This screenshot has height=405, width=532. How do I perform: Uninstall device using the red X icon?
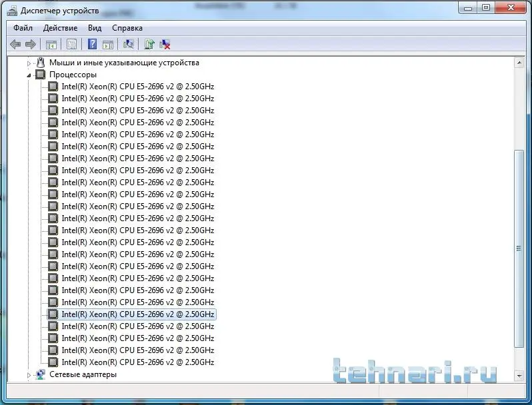[165, 45]
